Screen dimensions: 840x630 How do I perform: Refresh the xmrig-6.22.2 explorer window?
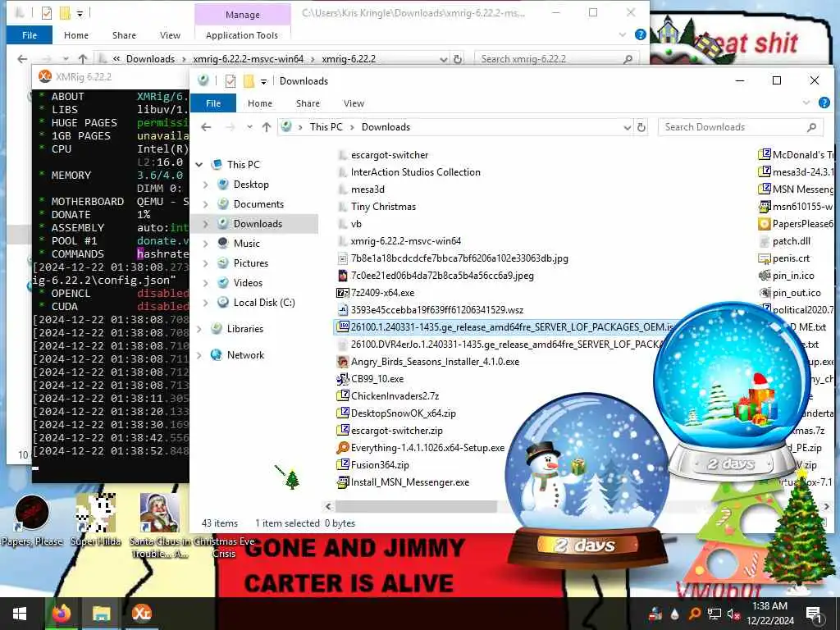coord(458,59)
